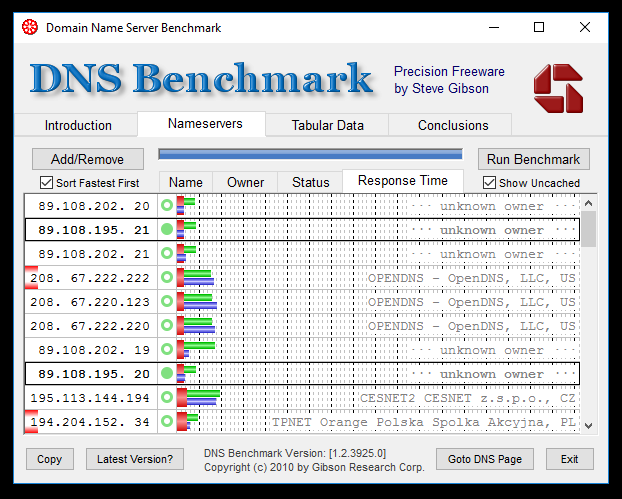Open the Tabular Data tab
This screenshot has height=499, width=622.
pos(327,126)
